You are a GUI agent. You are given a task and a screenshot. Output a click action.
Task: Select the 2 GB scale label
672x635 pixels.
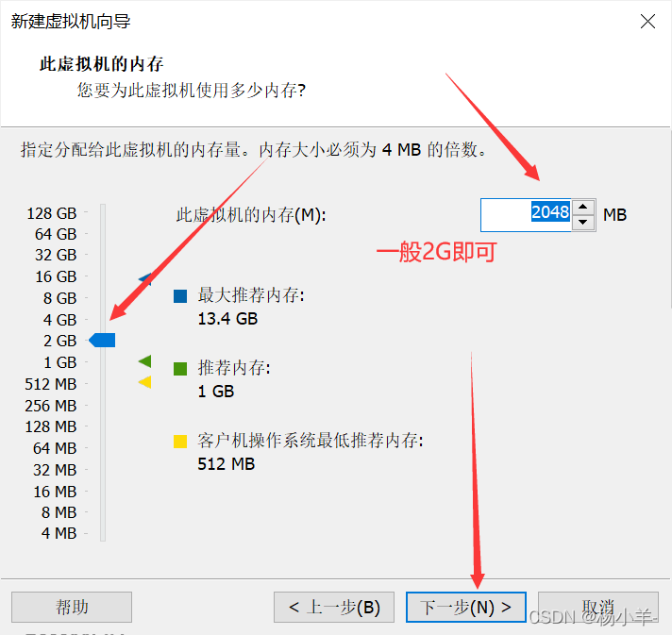59,341
